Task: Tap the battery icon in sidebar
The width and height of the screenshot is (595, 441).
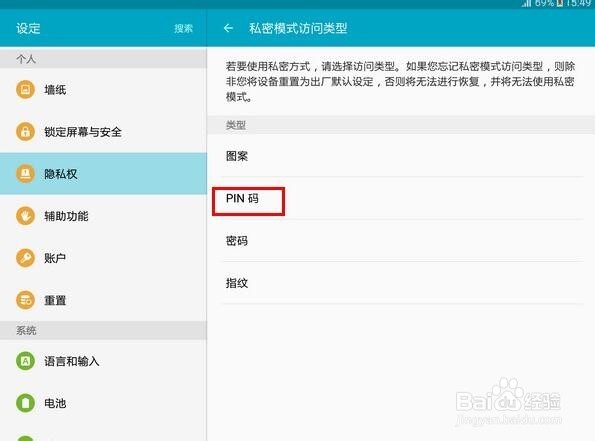Action: tap(25, 403)
